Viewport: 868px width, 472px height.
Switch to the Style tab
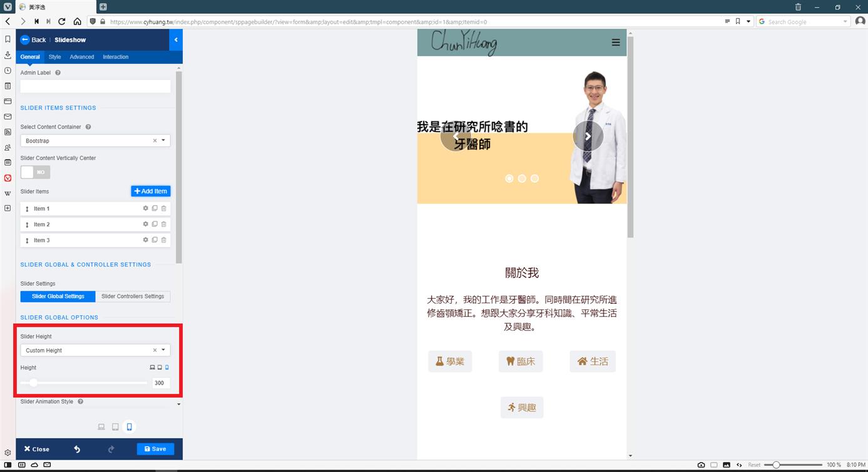pyautogui.click(x=54, y=57)
